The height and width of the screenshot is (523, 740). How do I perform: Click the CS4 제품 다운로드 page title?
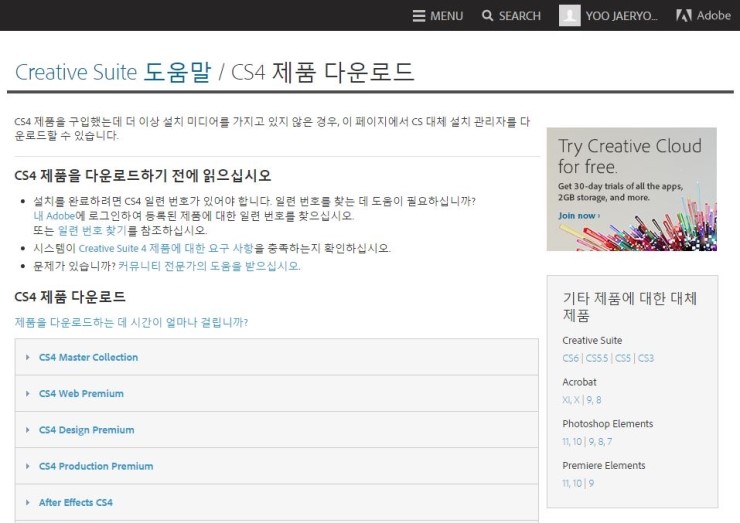pos(323,72)
